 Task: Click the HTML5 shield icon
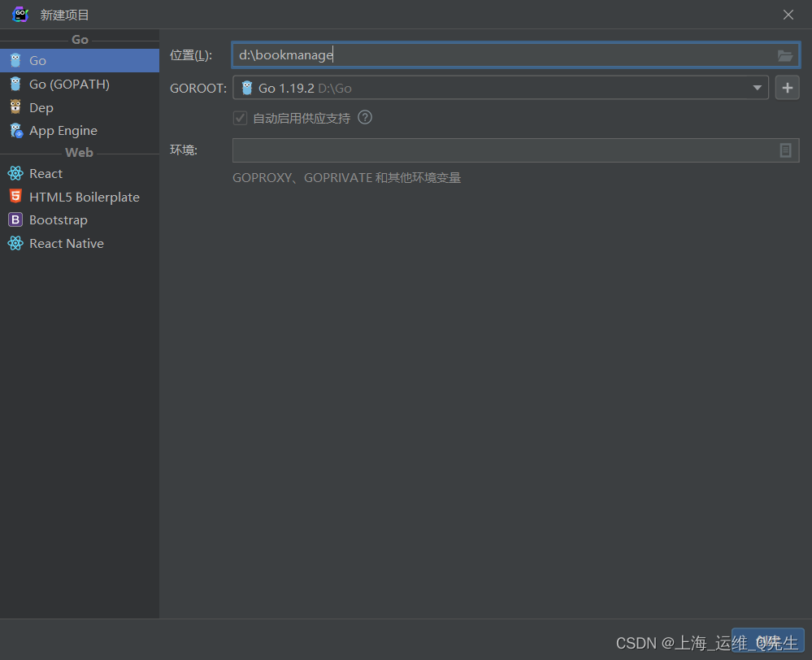point(15,197)
